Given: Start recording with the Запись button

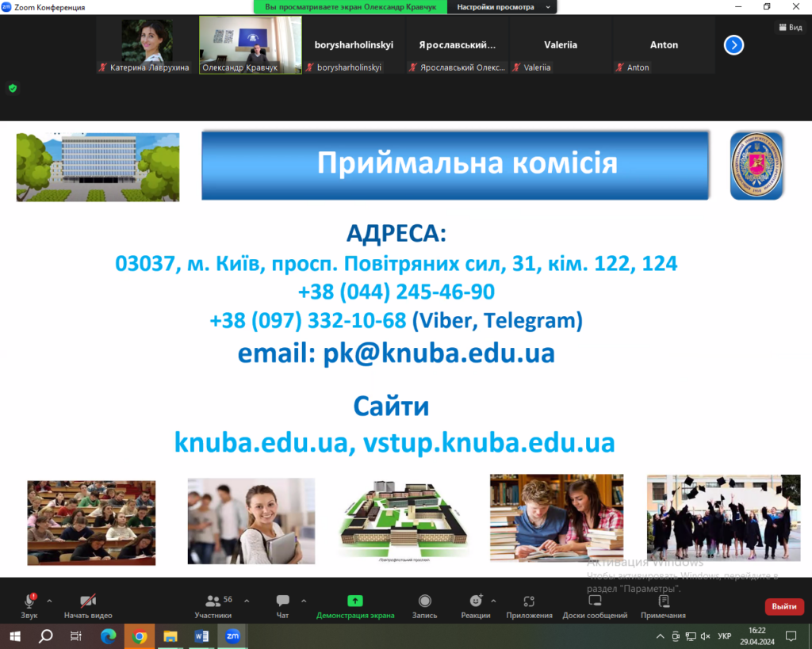Looking at the screenshot, I should [425, 606].
